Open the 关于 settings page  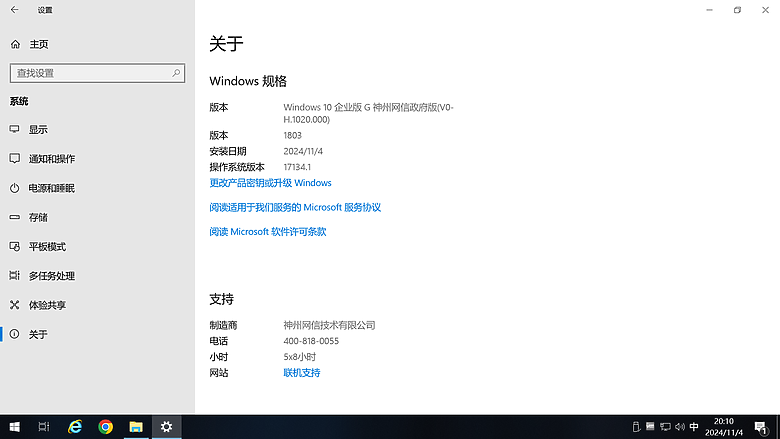click(98, 334)
